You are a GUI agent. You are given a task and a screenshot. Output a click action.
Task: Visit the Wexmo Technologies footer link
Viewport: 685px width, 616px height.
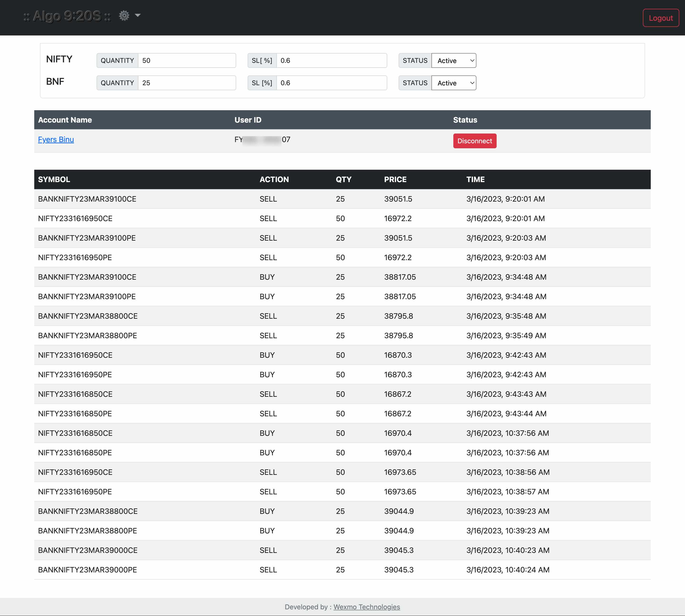[x=366, y=607]
